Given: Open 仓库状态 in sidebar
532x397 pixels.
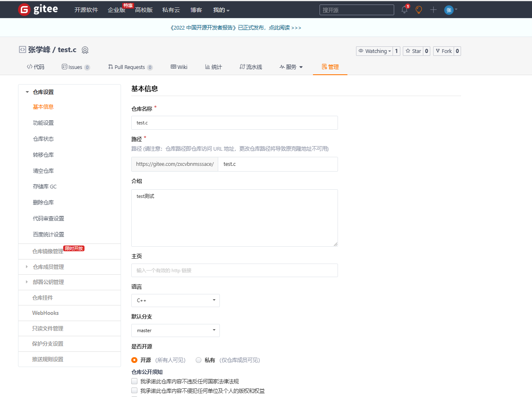Looking at the screenshot, I should [x=43, y=139].
